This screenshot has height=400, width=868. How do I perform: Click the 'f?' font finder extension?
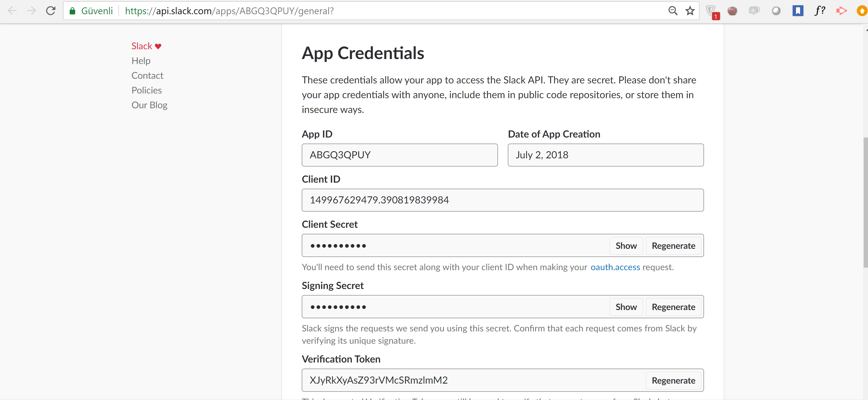click(x=819, y=11)
